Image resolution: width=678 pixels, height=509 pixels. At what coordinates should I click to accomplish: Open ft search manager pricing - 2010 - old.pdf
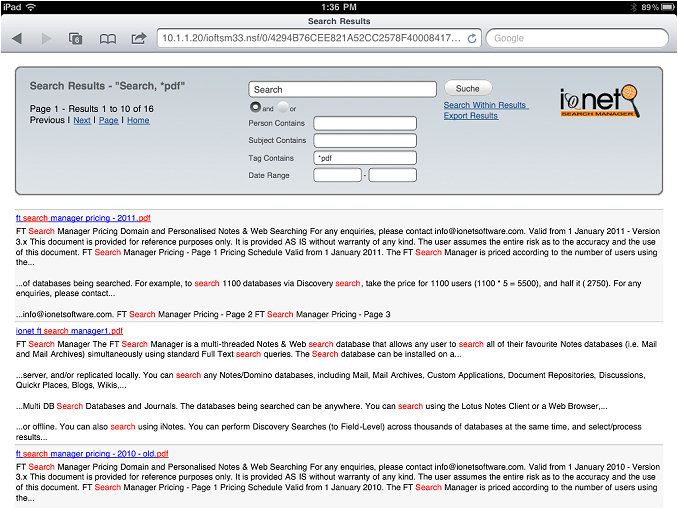(x=92, y=454)
